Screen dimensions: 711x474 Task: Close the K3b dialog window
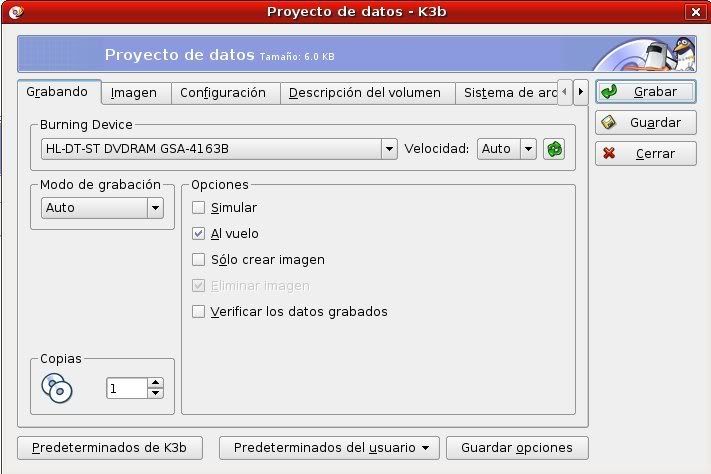[x=696, y=12]
